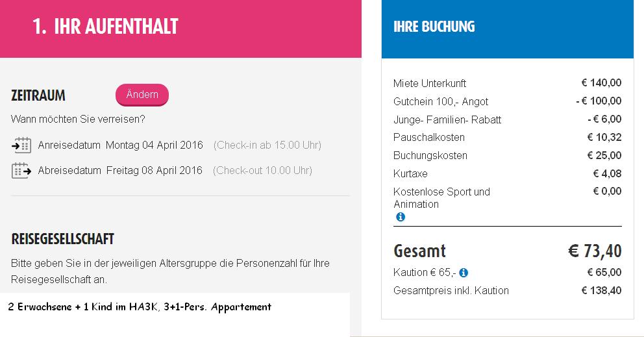
Task: Click the Ändern button next to Zeitraum
Action: 142,95
